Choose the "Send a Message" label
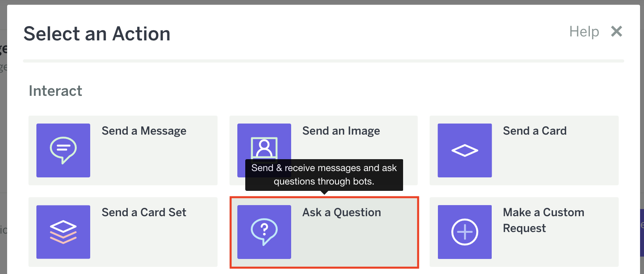Screen dimensions: 644x274 click(144, 131)
